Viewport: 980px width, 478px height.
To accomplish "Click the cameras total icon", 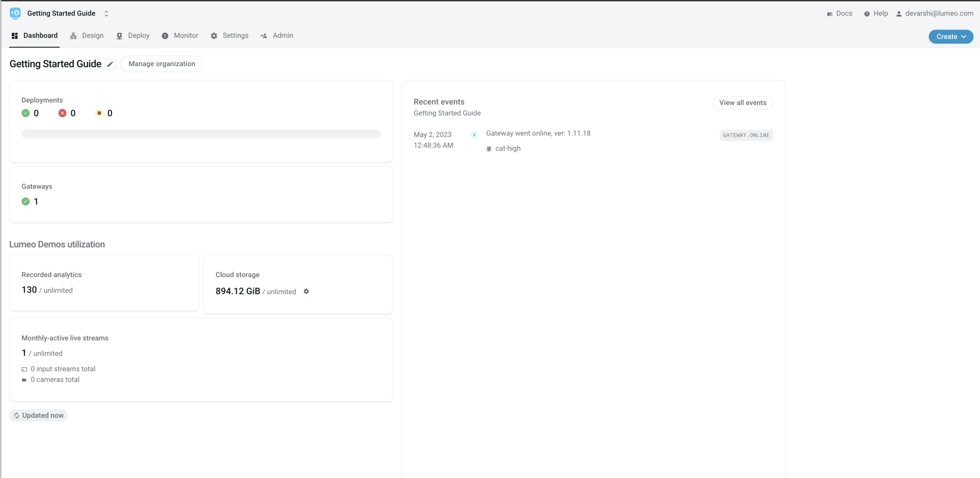I will (24, 380).
